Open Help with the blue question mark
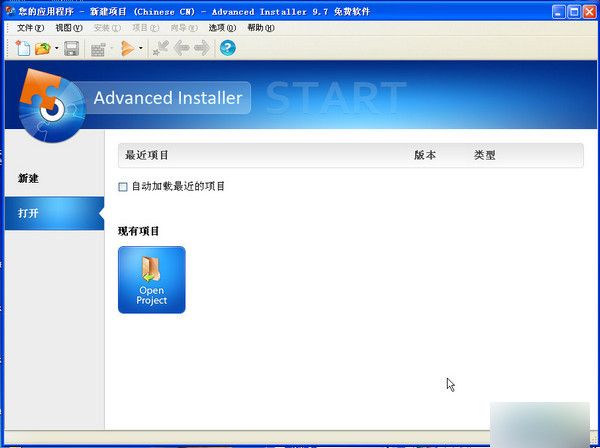Screen dimensions: 600x448 (x=228, y=48)
